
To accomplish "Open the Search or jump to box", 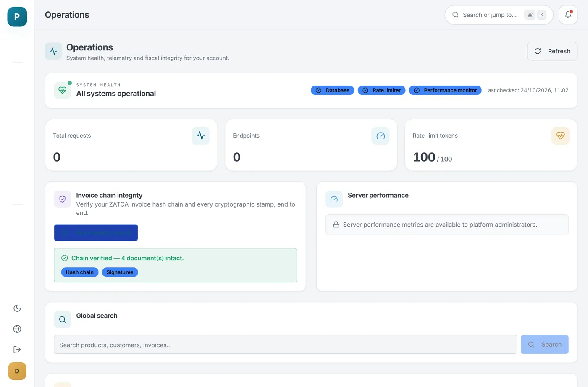I will (499, 15).
